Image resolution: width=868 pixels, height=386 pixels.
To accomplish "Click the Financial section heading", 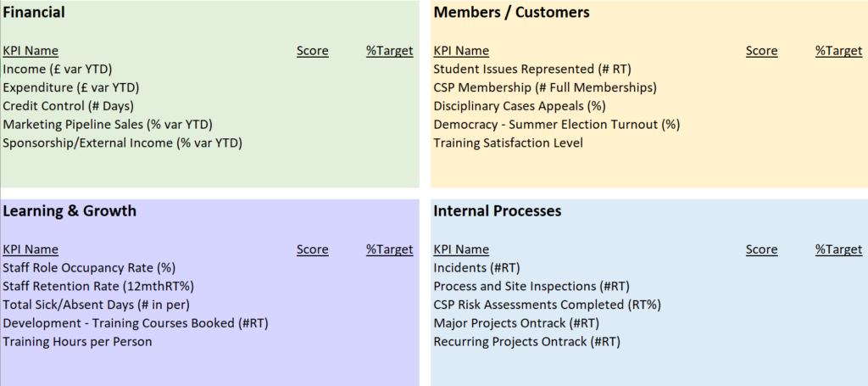I will (34, 12).
